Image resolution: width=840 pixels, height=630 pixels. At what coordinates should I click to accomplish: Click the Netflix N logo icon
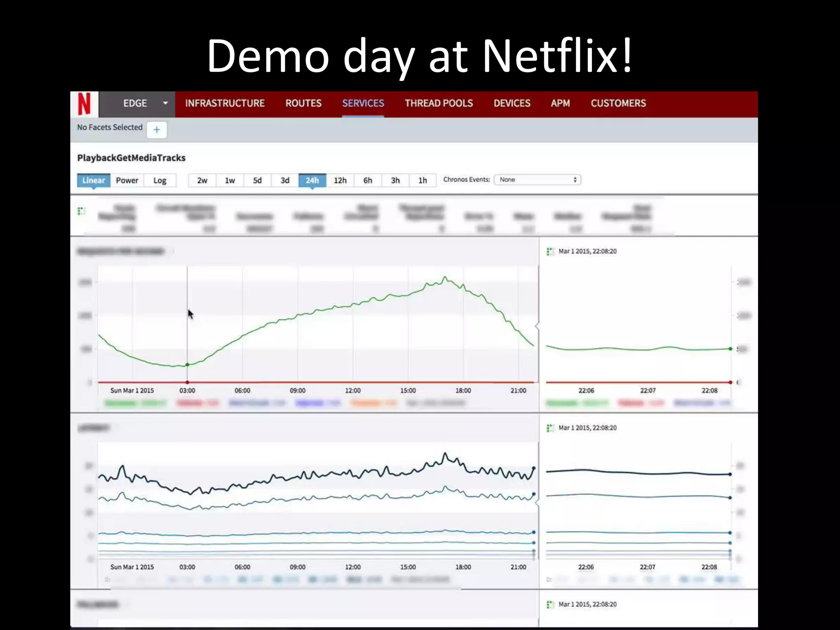click(84, 104)
